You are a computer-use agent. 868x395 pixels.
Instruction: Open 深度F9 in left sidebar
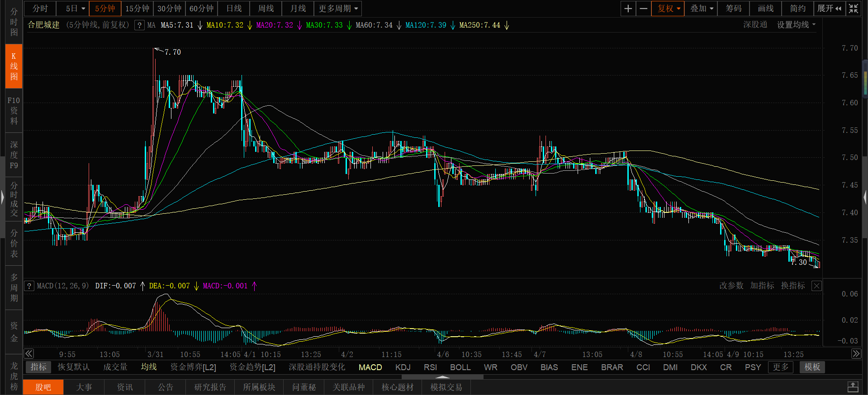(14, 155)
